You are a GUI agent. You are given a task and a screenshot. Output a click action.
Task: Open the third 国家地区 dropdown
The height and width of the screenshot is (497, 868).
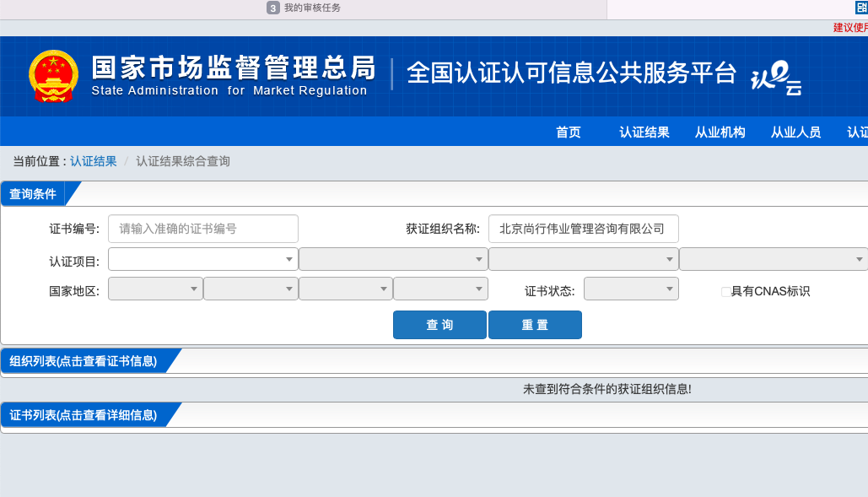[346, 289]
